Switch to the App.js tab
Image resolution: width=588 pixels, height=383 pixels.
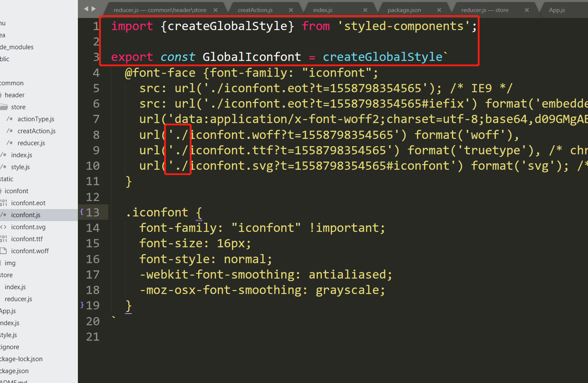point(557,9)
